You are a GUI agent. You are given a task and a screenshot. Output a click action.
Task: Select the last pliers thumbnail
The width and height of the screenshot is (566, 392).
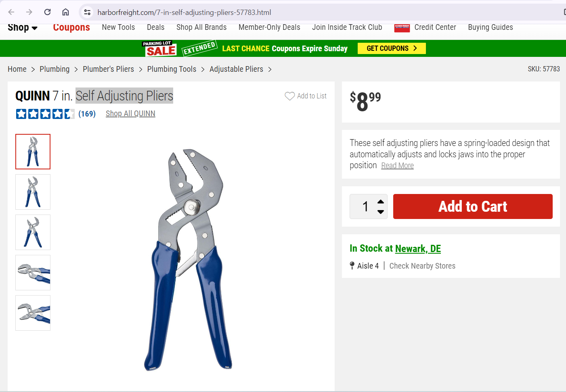pyautogui.click(x=33, y=313)
